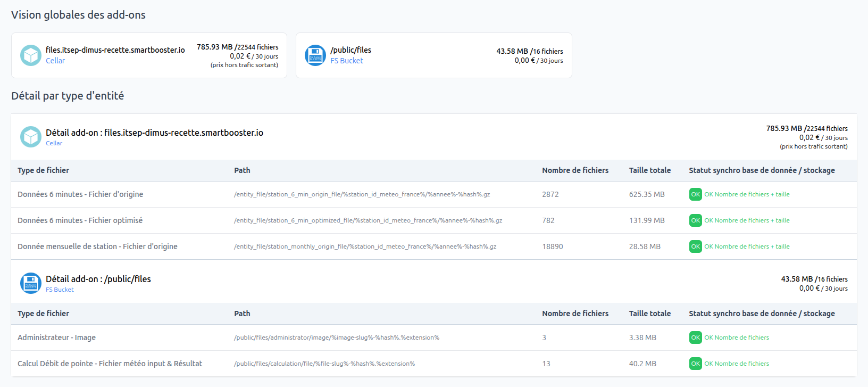Click the 2872 file count cell

pos(550,194)
